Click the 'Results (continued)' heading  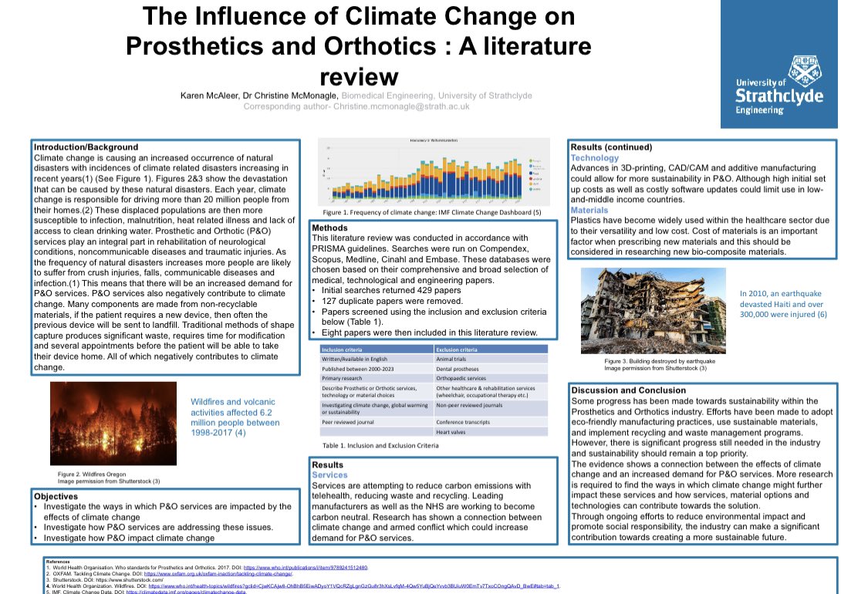coord(611,147)
